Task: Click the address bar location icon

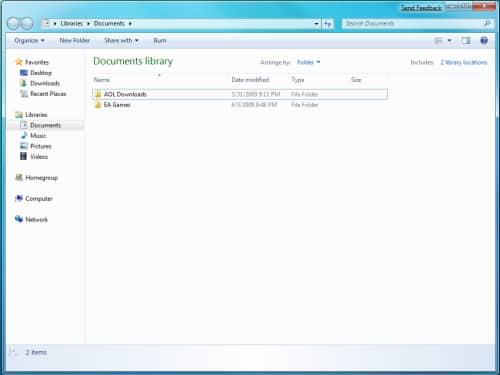Action: 45,23
